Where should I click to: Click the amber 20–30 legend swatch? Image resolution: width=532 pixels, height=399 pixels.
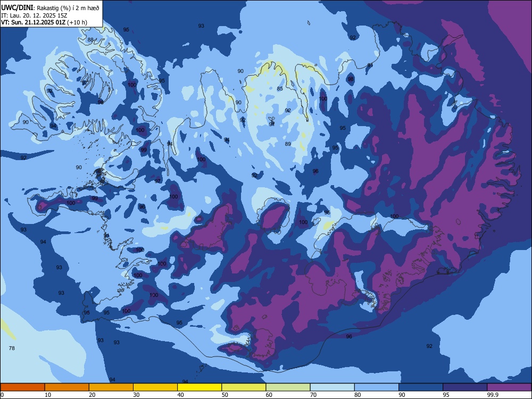pos(111,387)
